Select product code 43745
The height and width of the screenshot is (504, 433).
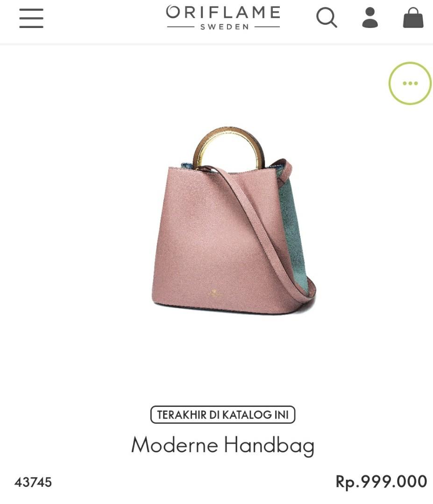[33, 482]
